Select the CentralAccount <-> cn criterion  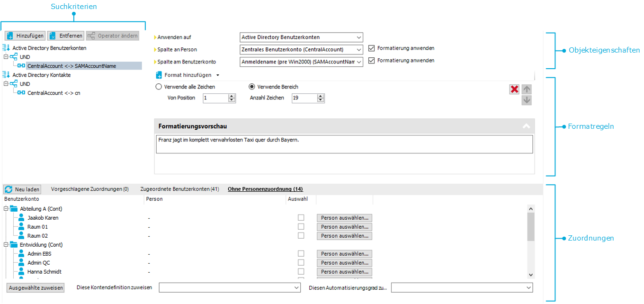[54, 93]
